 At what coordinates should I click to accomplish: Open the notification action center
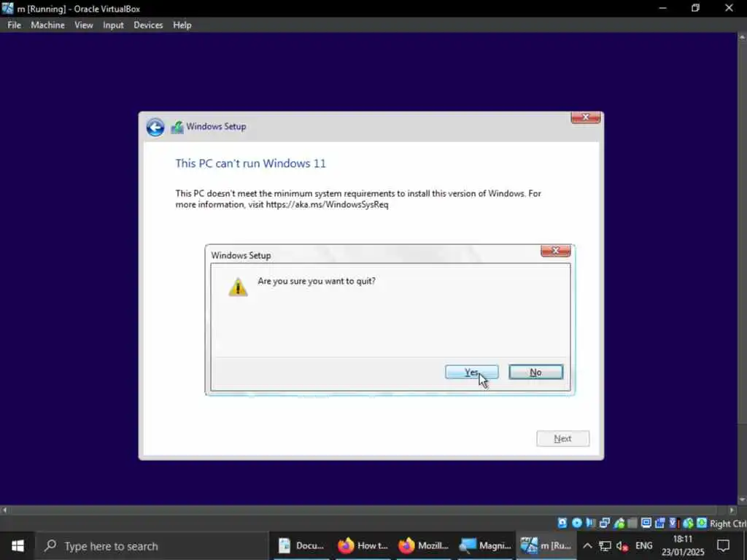pos(723,545)
